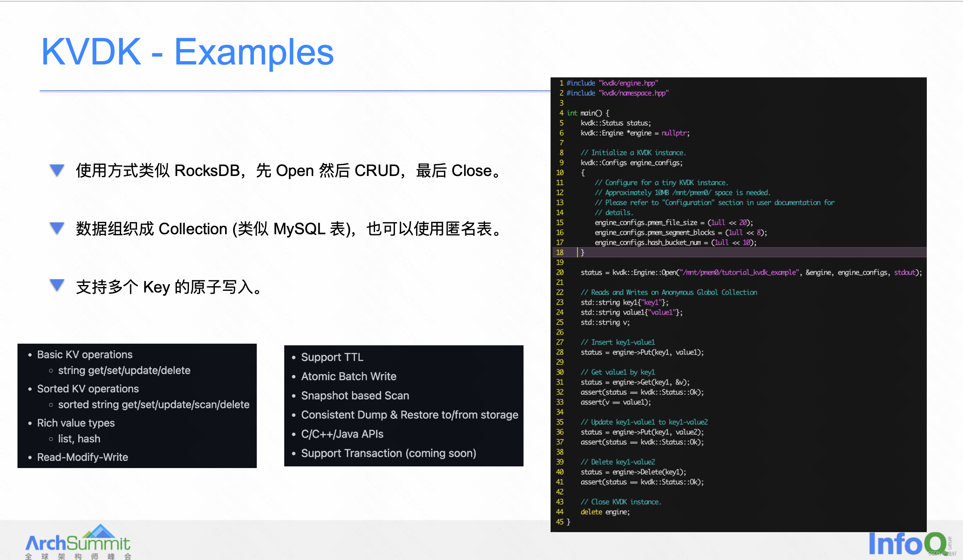Click 'Consistent Dump & Restore to/from storage'
963x560 pixels.
point(410,414)
